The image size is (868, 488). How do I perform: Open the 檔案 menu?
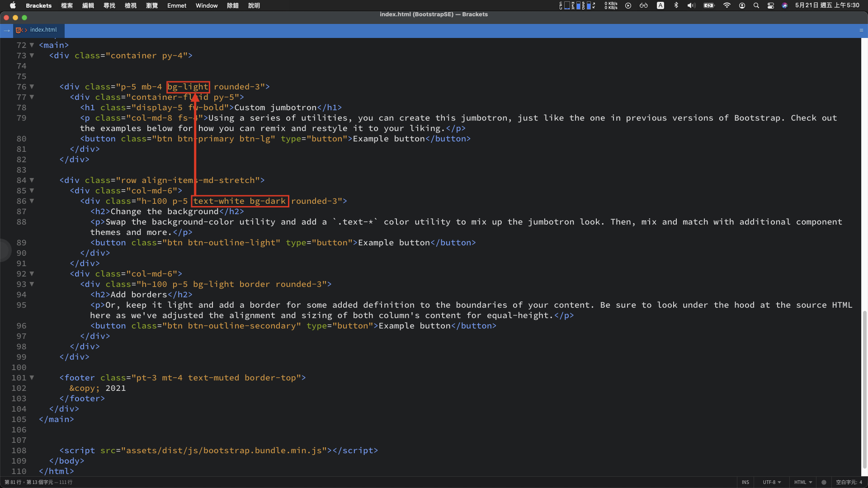[67, 5]
